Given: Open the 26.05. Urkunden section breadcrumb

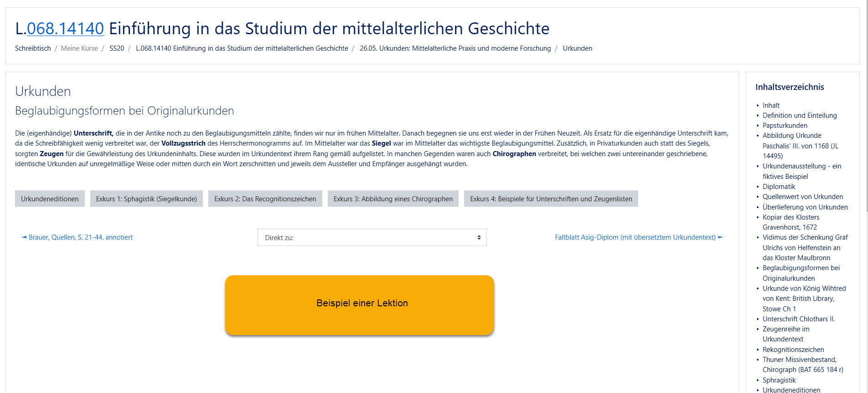Looking at the screenshot, I should tap(455, 48).
